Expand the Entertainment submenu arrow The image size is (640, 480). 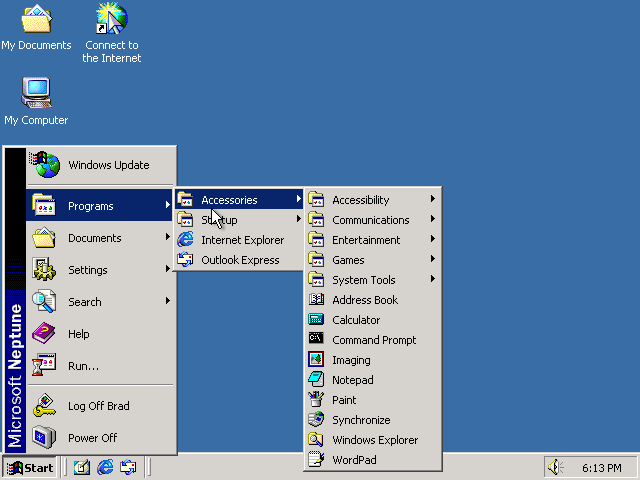click(433, 239)
